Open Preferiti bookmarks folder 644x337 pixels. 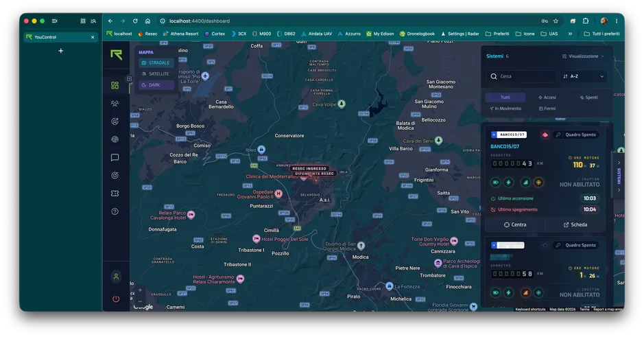click(497, 34)
